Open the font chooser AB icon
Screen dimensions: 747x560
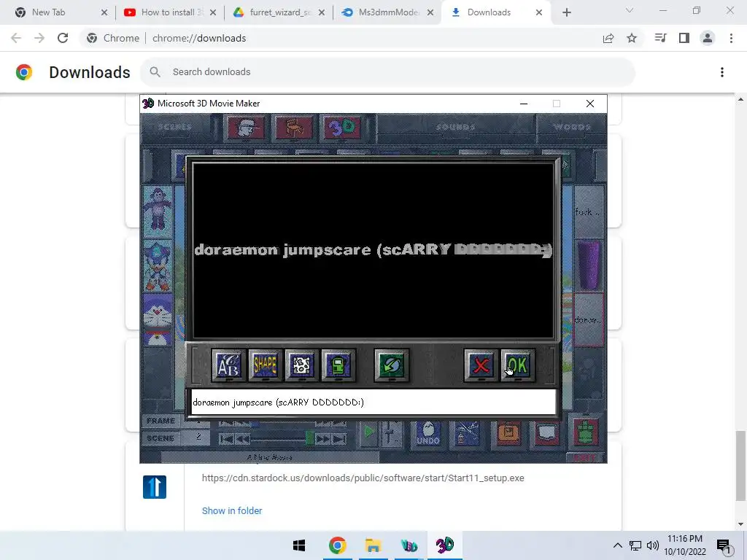[x=228, y=365]
